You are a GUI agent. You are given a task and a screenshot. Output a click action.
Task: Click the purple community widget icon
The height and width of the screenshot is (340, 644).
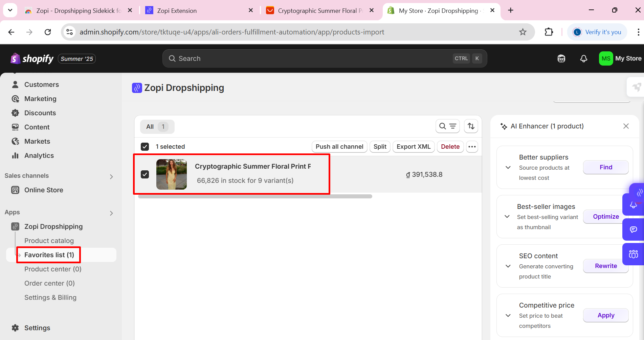point(634,254)
